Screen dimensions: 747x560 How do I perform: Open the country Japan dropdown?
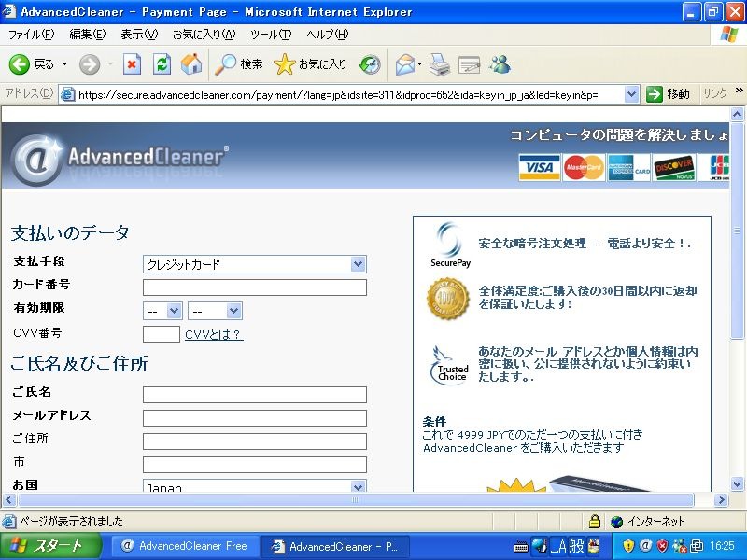click(254, 486)
